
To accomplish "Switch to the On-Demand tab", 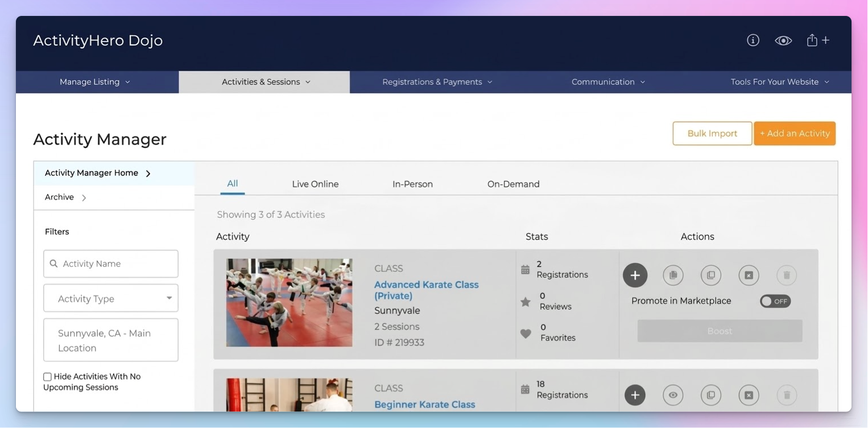I will [x=513, y=184].
